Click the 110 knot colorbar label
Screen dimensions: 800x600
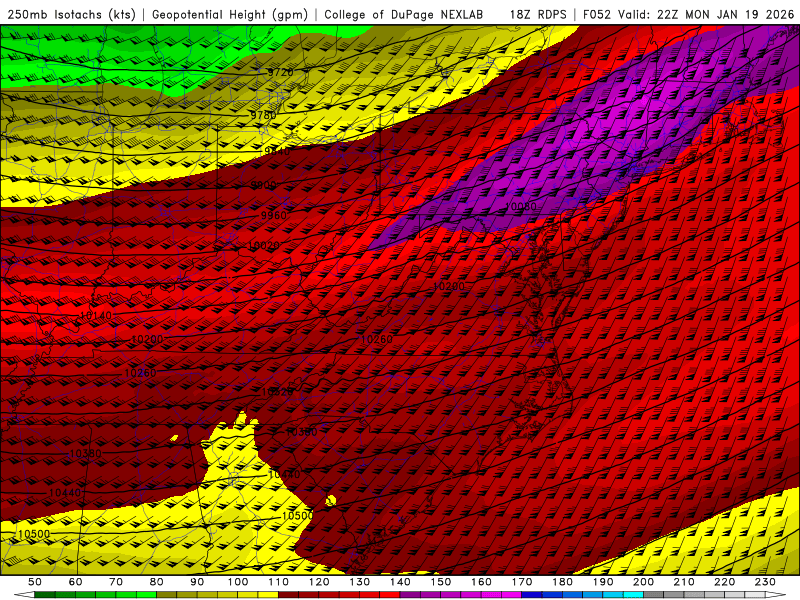pyautogui.click(x=279, y=582)
